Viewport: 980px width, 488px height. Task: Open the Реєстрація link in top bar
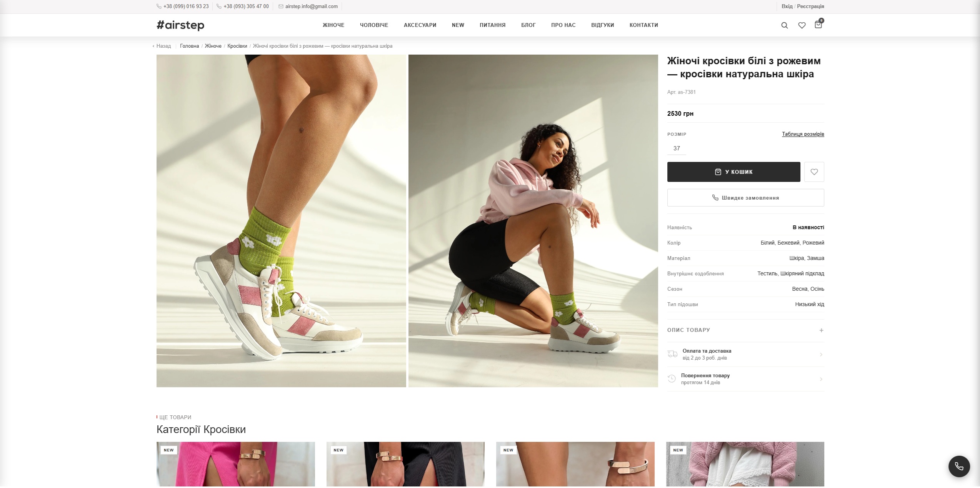(810, 6)
